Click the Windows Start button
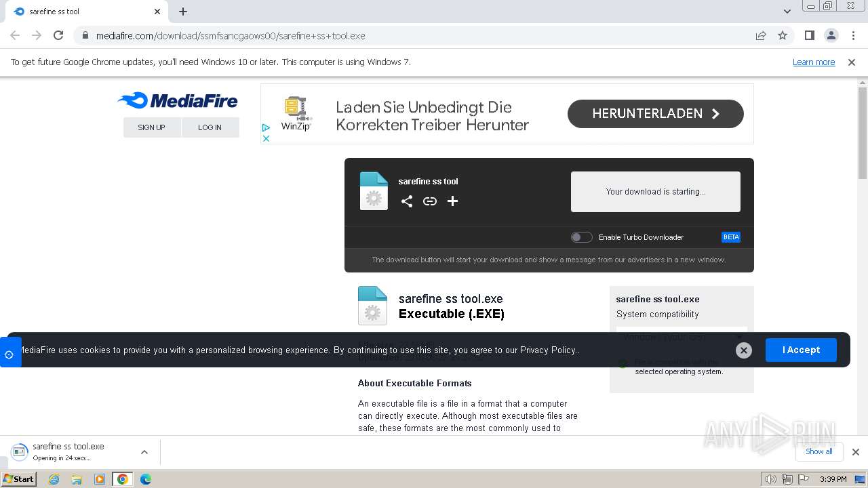This screenshot has width=868, height=488. click(x=19, y=479)
